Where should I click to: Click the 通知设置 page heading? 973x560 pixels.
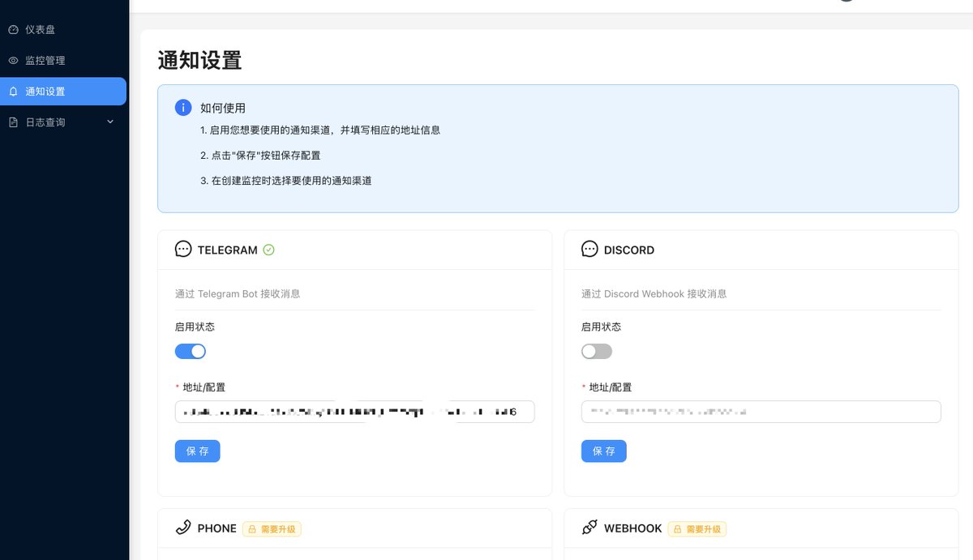point(199,61)
